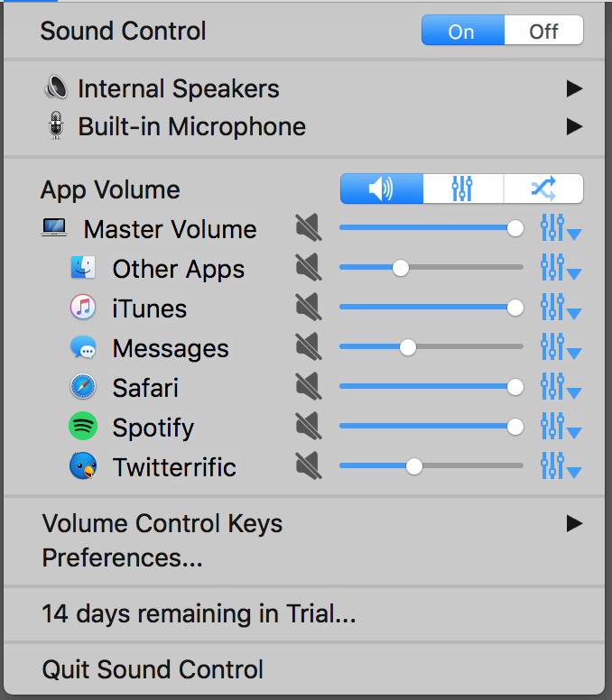Select the equalizer sliders view in App Volume
The height and width of the screenshot is (700, 612).
pyautogui.click(x=463, y=189)
